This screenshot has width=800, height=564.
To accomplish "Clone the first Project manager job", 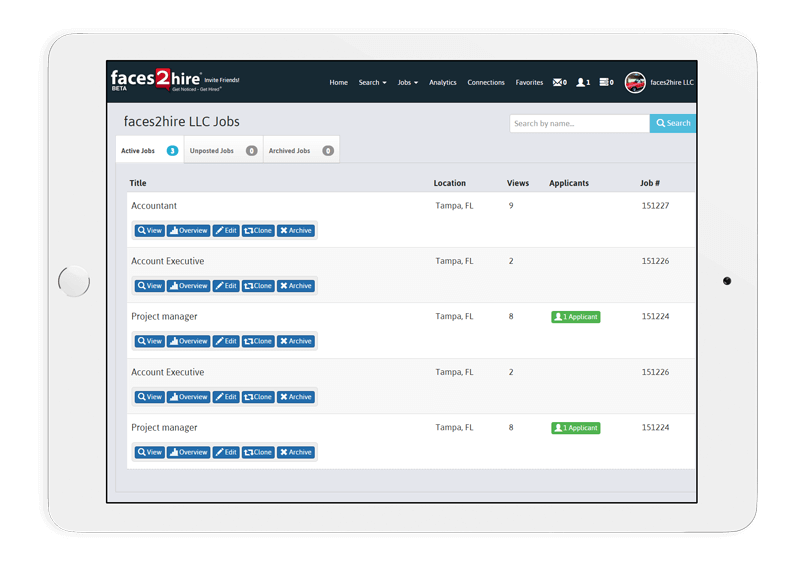I will click(258, 342).
